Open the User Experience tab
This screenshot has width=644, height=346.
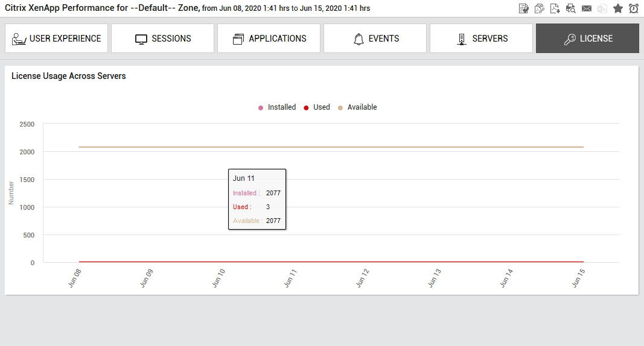click(56, 38)
